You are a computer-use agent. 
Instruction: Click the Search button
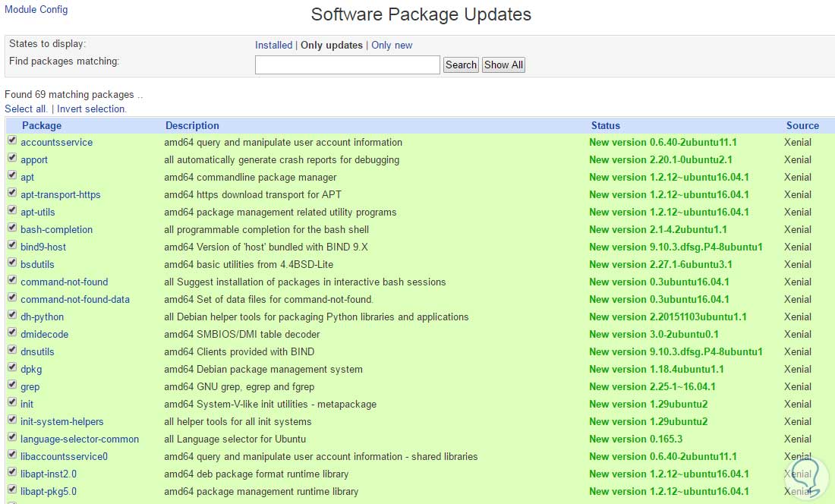[x=461, y=65]
